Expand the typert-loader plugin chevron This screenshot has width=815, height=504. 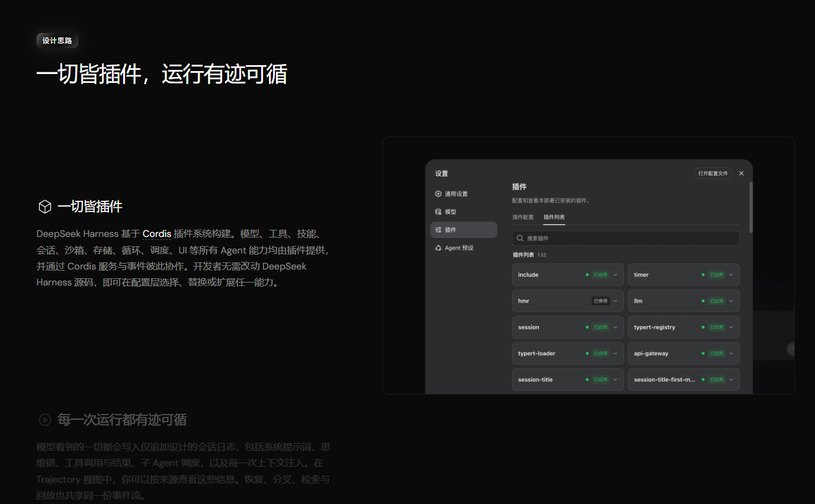(x=615, y=354)
